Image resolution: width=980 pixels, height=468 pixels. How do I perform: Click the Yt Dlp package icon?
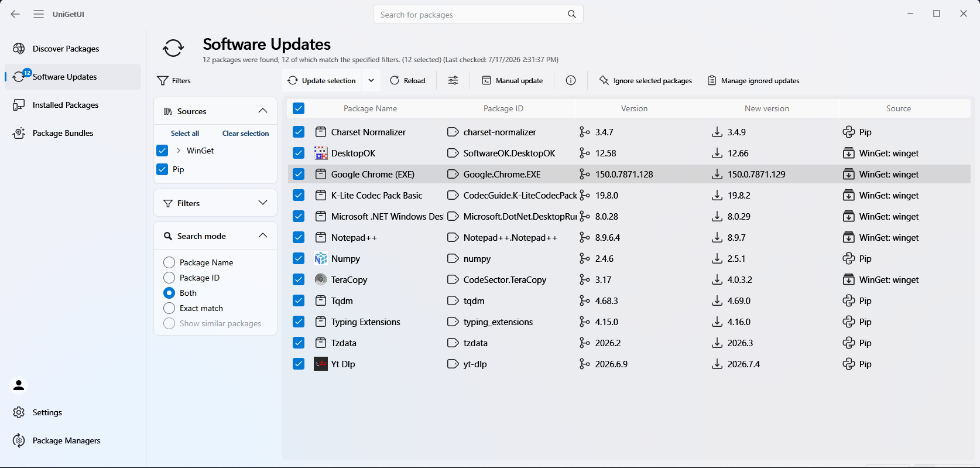[x=321, y=364]
